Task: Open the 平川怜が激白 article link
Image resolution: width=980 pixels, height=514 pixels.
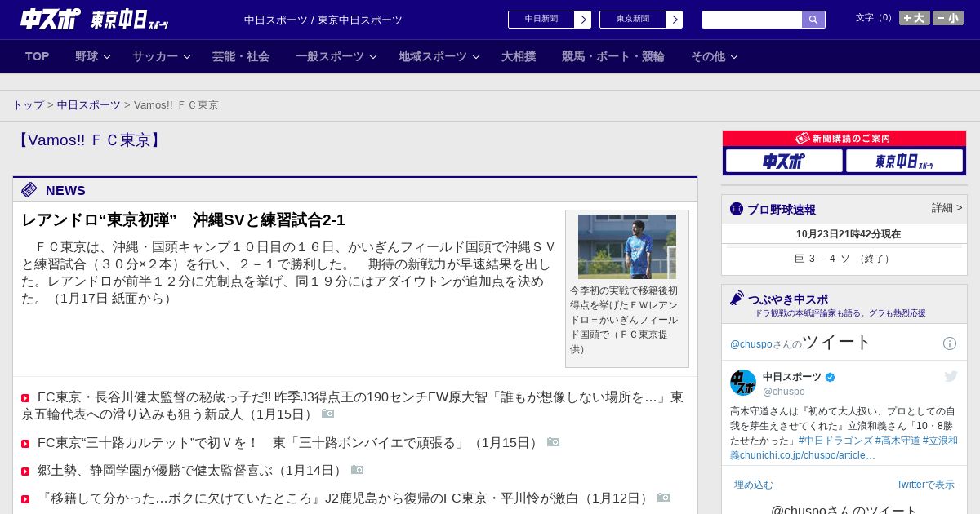Action: click(345, 498)
